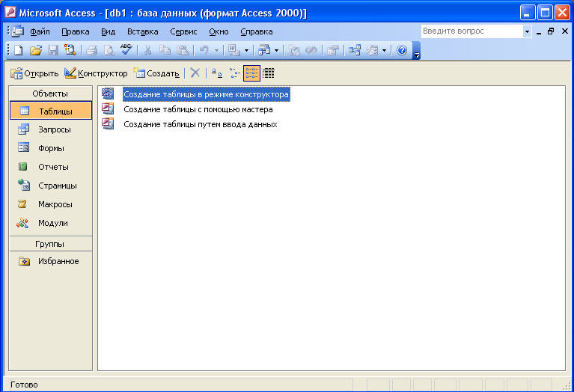The height and width of the screenshot is (392, 574).
Task: Click the Microsoft Script Editor icon
Action: pos(311,50)
